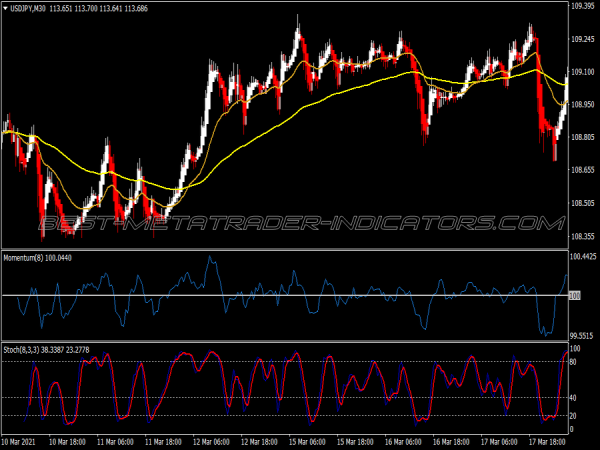This screenshot has height=450, width=600.
Task: Click the 109.395 price scale value
Action: pyautogui.click(x=583, y=6)
